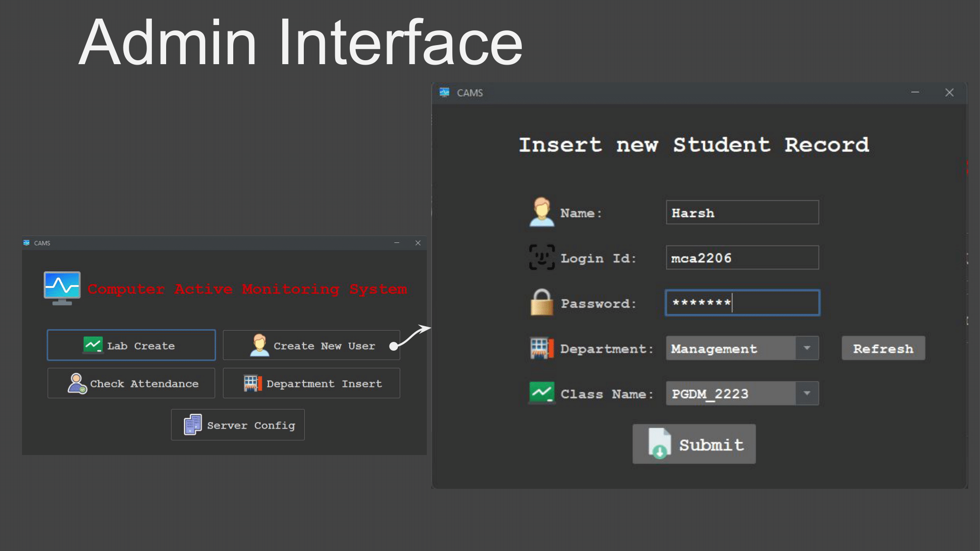Open Server Config

click(x=238, y=425)
